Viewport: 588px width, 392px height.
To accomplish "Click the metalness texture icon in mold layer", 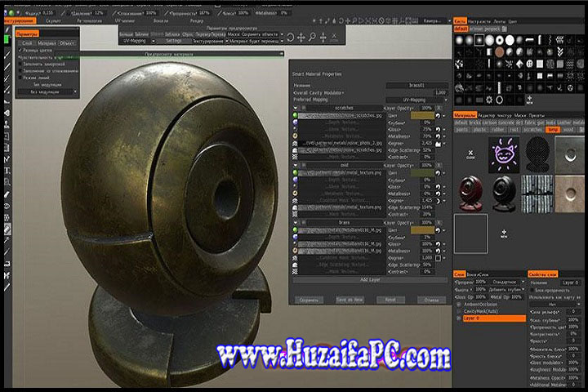I will (295, 194).
